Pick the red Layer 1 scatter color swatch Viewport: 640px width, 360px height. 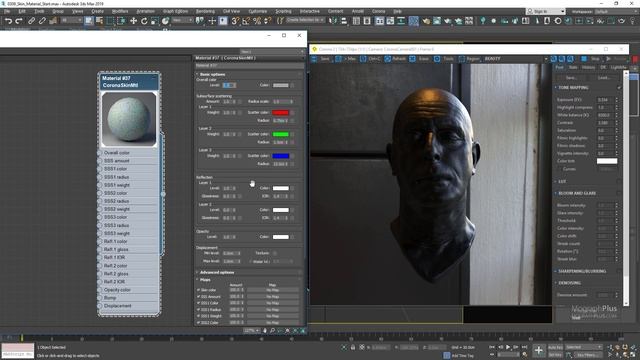click(x=280, y=112)
